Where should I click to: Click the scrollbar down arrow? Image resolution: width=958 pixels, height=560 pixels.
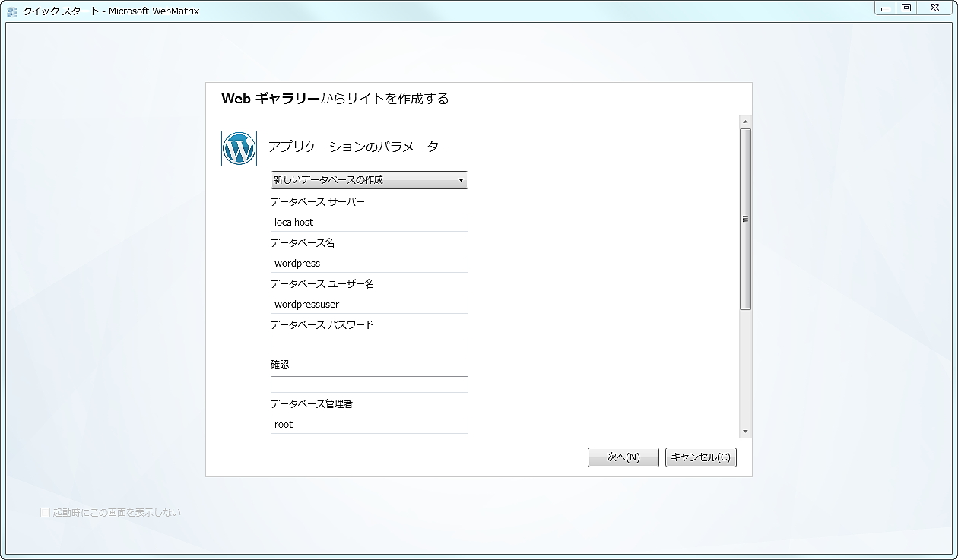[744, 429]
